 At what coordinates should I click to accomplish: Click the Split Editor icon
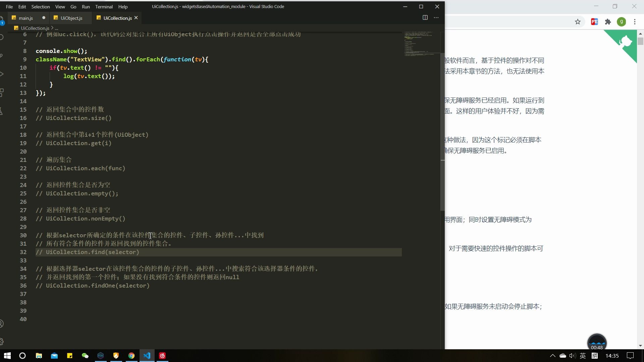(x=425, y=17)
